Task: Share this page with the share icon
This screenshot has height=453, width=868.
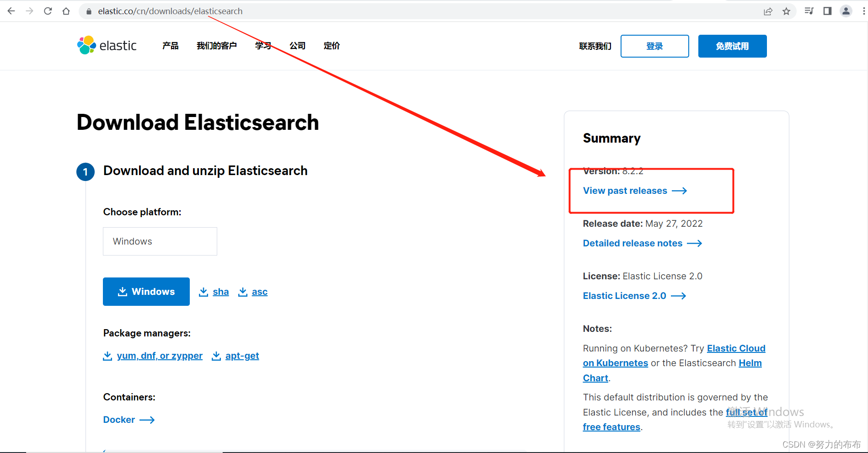Action: 768,11
